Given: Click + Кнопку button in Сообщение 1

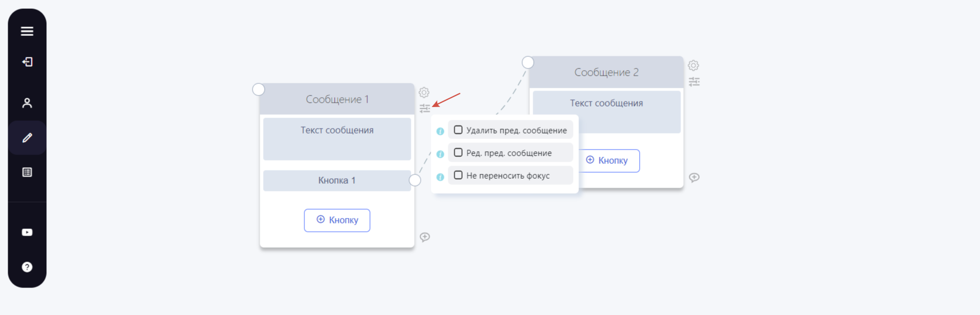Looking at the screenshot, I should pos(337,220).
